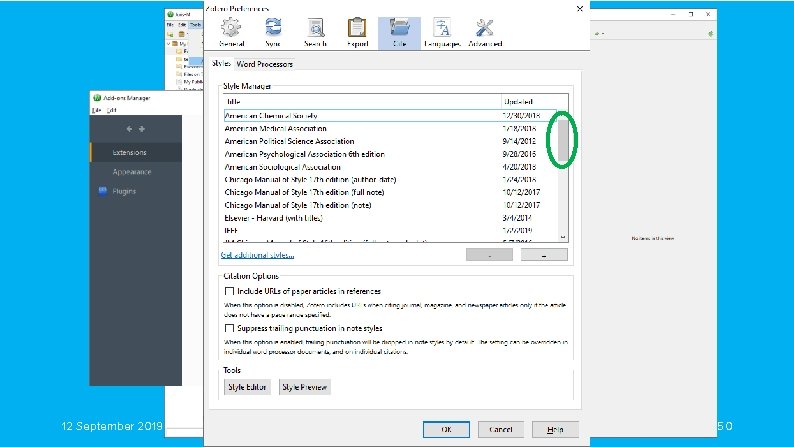Open File menu in main library window
The width and height of the screenshot is (794, 447).
pos(171,24)
